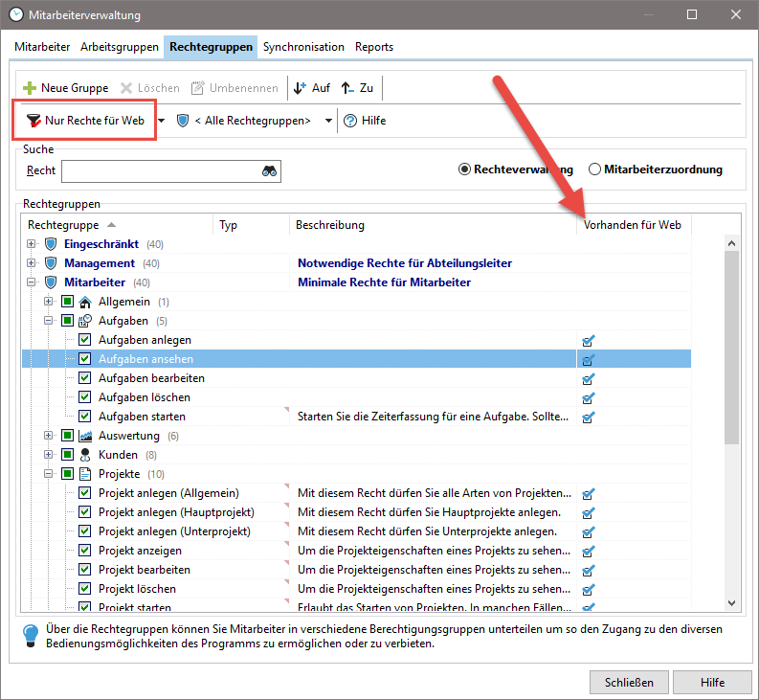Image resolution: width=759 pixels, height=700 pixels.
Task: Click the shield icon beside Alle Rechtegruppen
Action: tap(182, 121)
